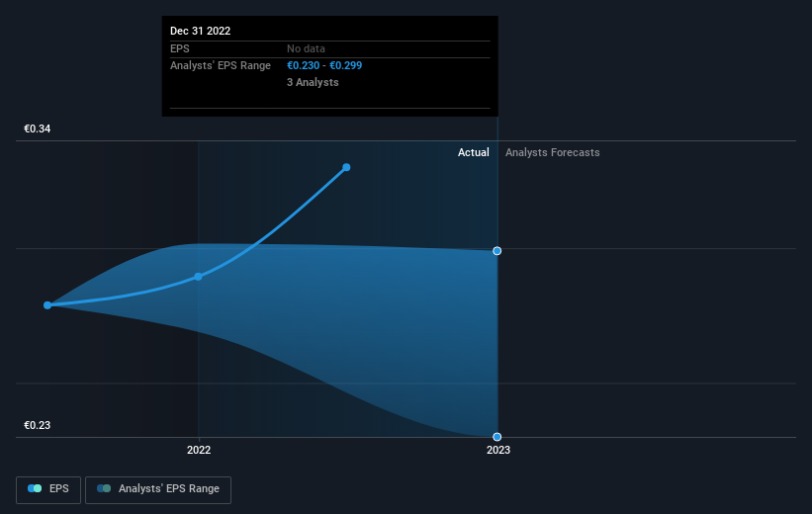The image size is (812, 514).
Task: Click the Actual label
Action: (x=474, y=152)
